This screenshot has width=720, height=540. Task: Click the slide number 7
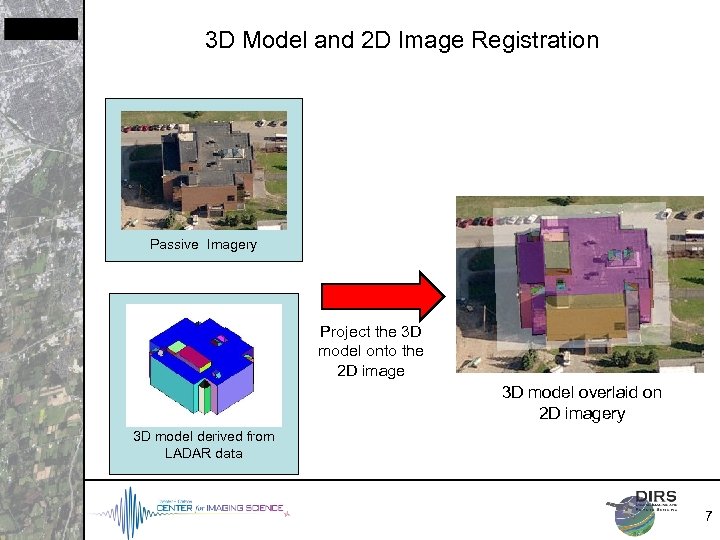[709, 516]
